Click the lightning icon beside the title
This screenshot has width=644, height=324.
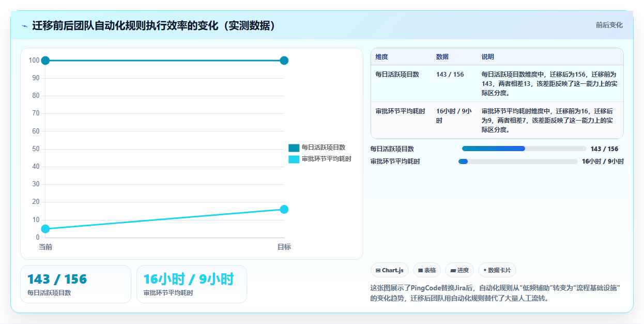(x=24, y=25)
